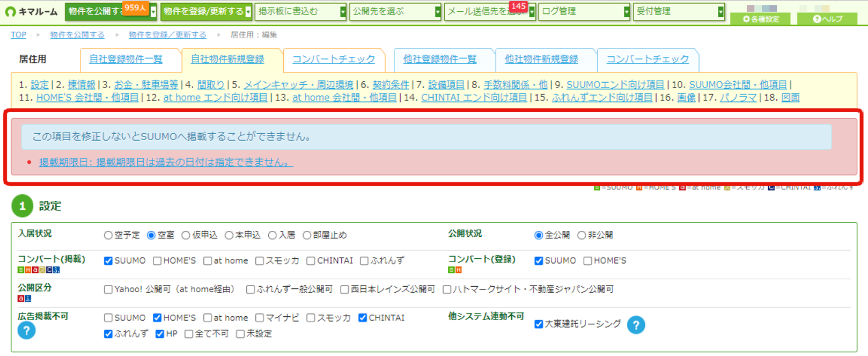Check マイナビ in 広告掲載不可 row
Screen dimensions: 868x356
click(x=260, y=318)
